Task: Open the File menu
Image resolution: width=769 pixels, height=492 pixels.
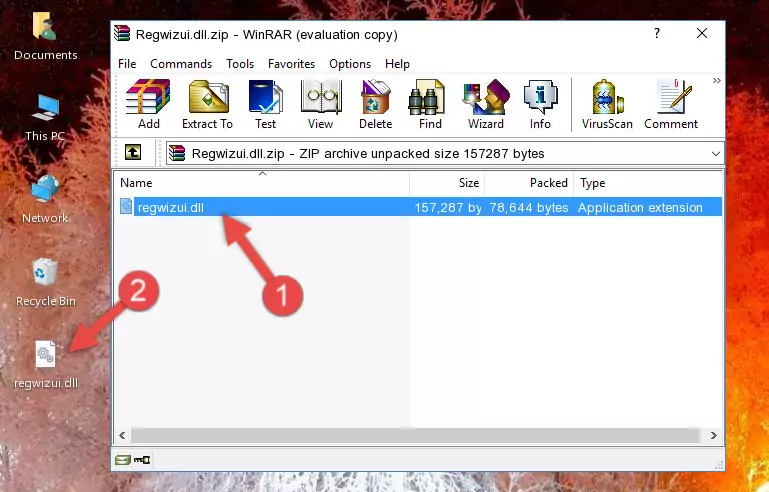Action: coord(127,64)
